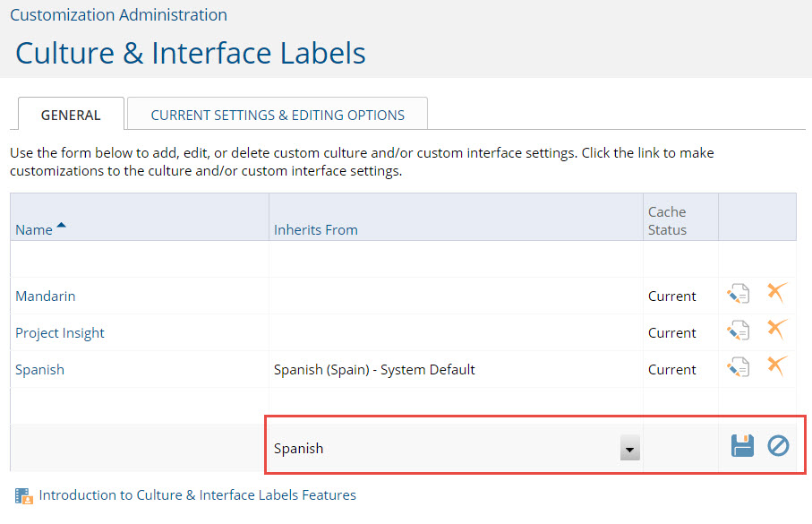The width and height of the screenshot is (812, 524).
Task: Remove the Spanish culture using delete icon
Action: click(x=777, y=366)
